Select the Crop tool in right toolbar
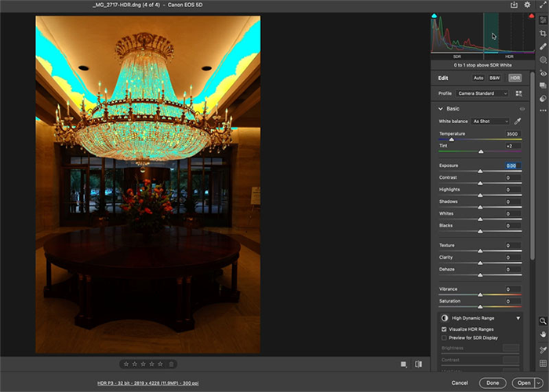 tap(544, 34)
